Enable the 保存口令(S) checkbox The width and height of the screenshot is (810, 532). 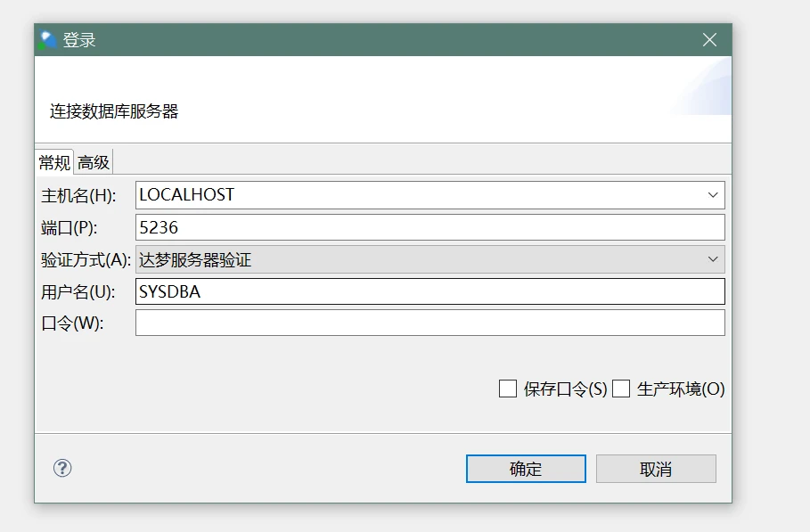tap(508, 389)
